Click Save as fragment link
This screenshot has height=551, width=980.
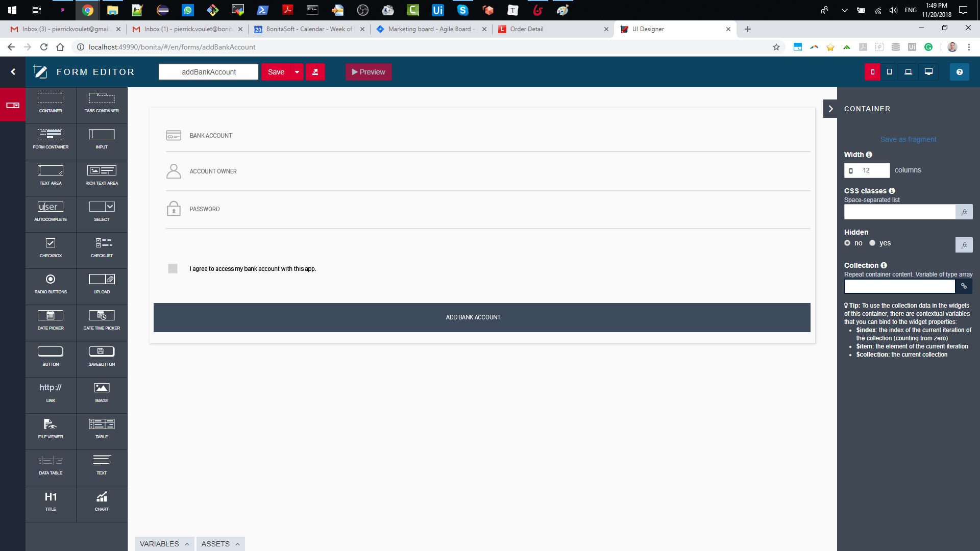[908, 139]
